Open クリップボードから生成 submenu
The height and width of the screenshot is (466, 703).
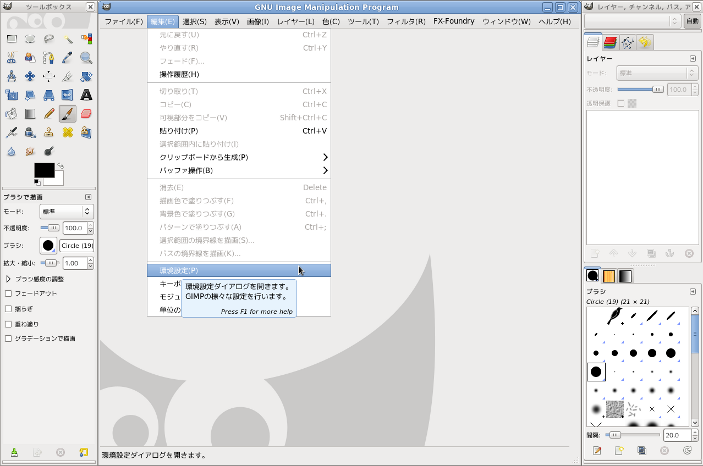(239, 157)
